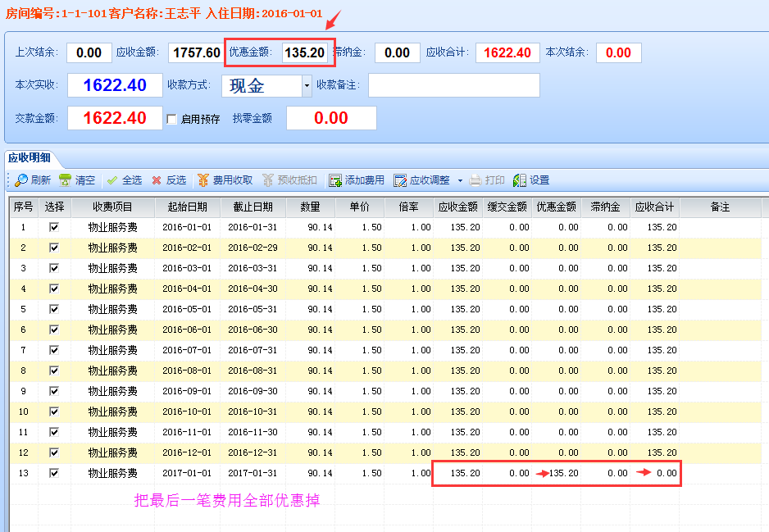
Task: Click the 上次结余 amount field
Action: [89, 53]
